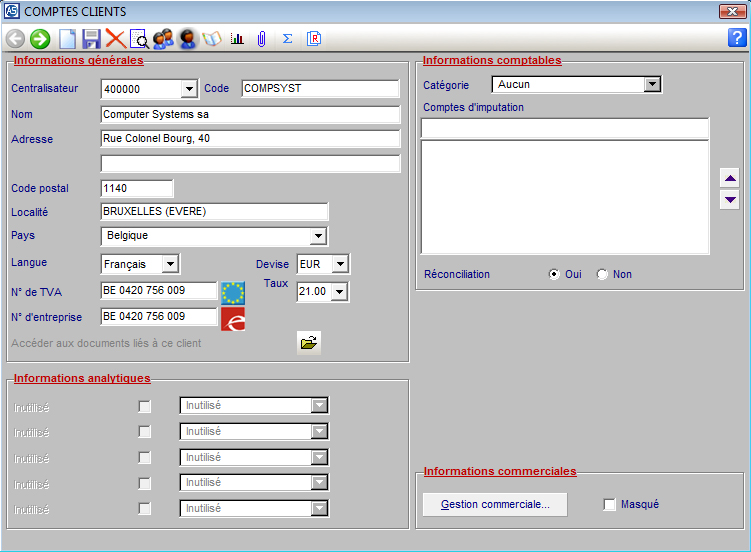Viewport: 751px width, 552px height.
Task: Select the Non reconciliation radio button
Action: pos(602,275)
